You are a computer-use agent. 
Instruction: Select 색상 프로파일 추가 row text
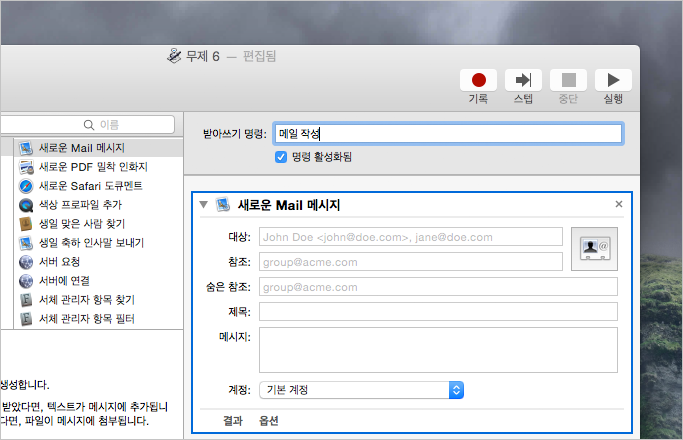tap(81, 205)
